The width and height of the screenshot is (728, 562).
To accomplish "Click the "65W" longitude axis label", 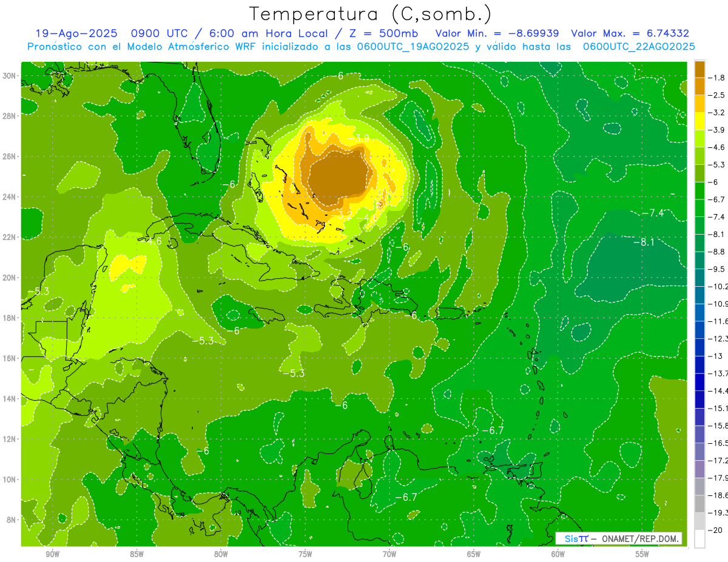I will [474, 554].
